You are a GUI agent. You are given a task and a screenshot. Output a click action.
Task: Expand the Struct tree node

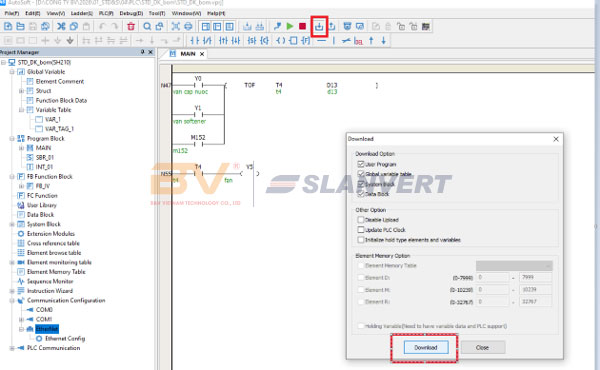point(21,91)
